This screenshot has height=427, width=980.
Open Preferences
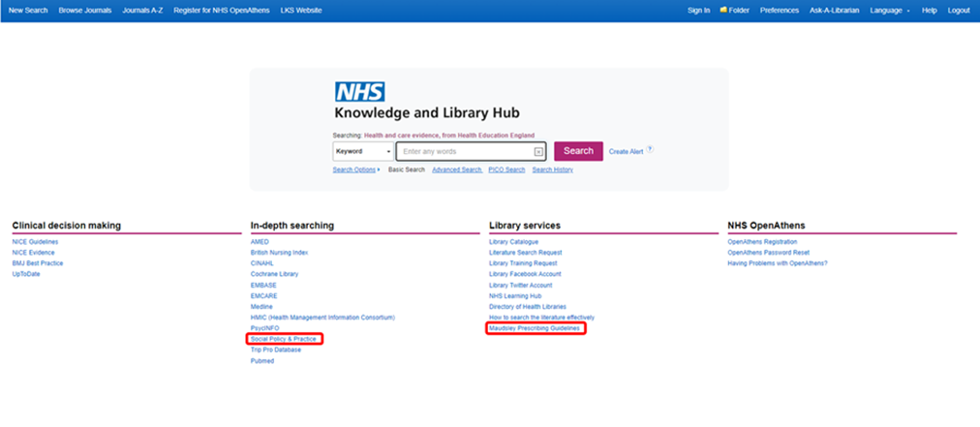click(780, 10)
